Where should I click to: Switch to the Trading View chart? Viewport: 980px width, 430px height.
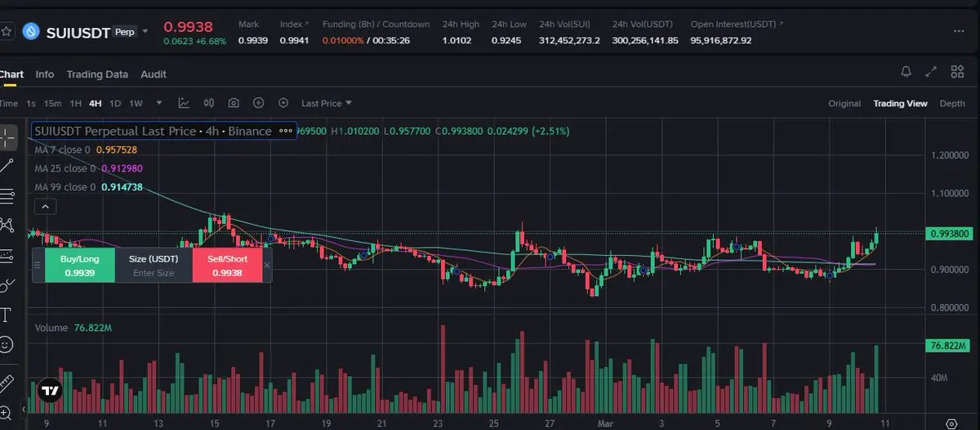tap(900, 103)
